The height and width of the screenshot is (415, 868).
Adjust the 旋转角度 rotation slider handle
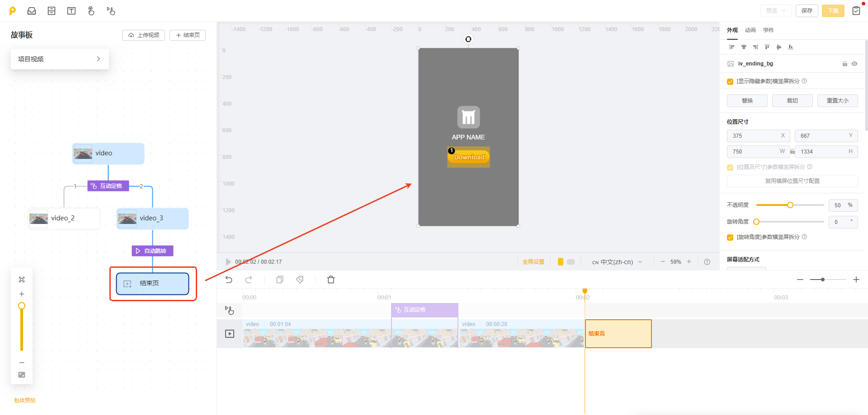pyautogui.click(x=756, y=222)
